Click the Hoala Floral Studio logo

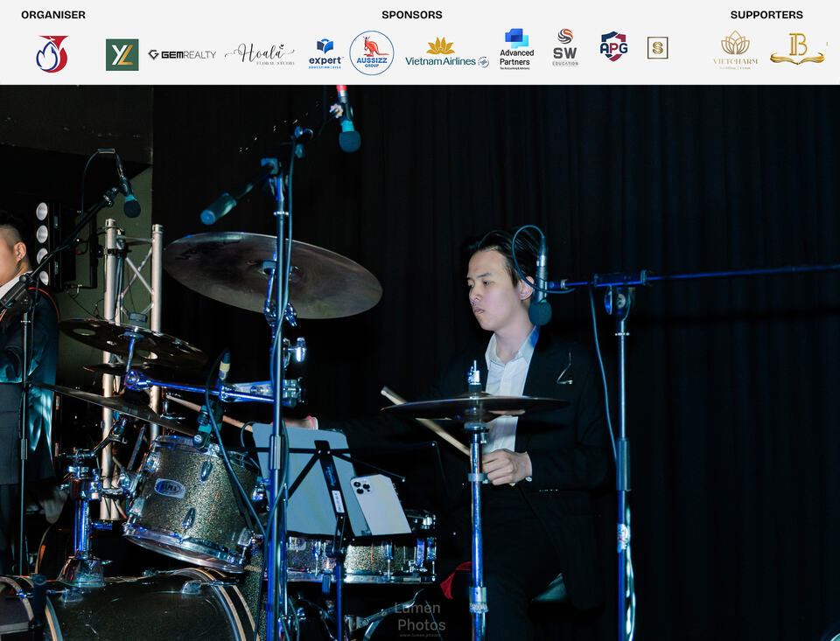click(x=260, y=54)
